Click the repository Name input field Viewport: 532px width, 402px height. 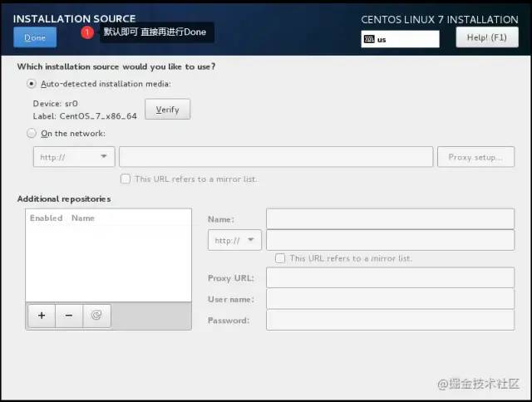tap(390, 219)
